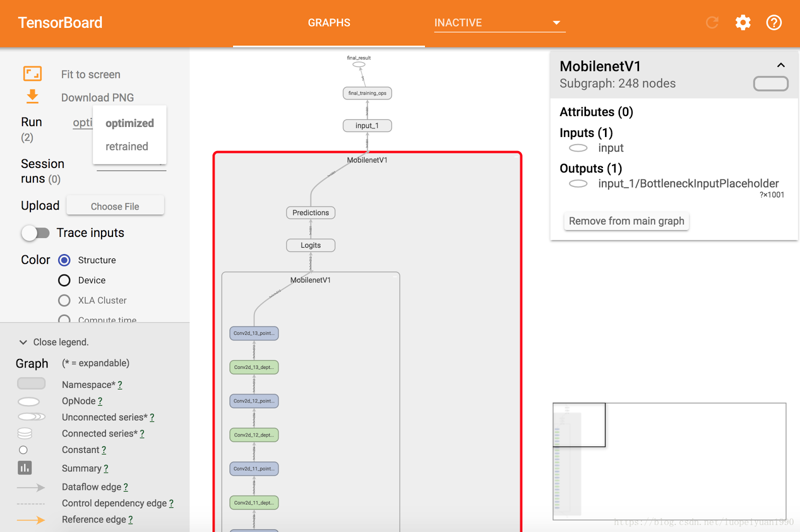Click Remove from main graph button
This screenshot has width=800, height=532.
[626, 221]
